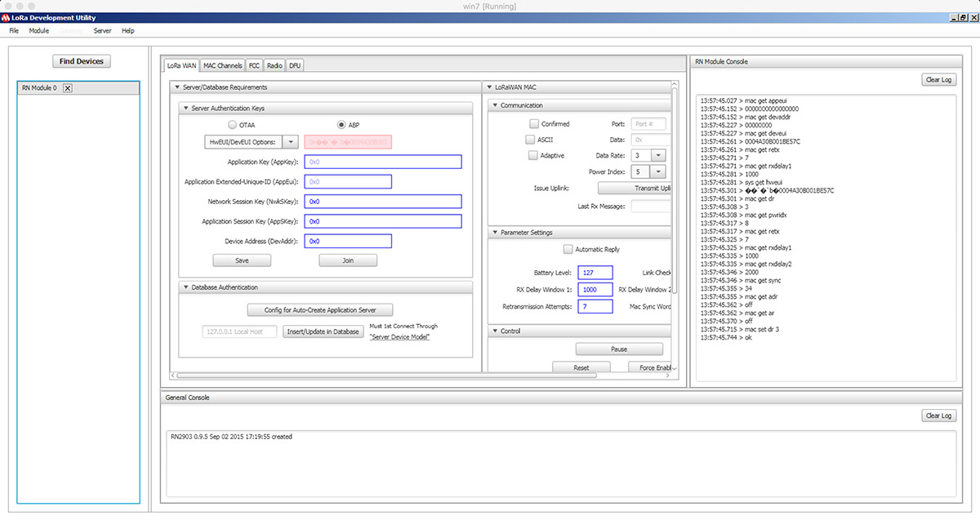The width and height of the screenshot is (980, 520).
Task: Collapse the Database Authentication section
Action: [x=185, y=287]
